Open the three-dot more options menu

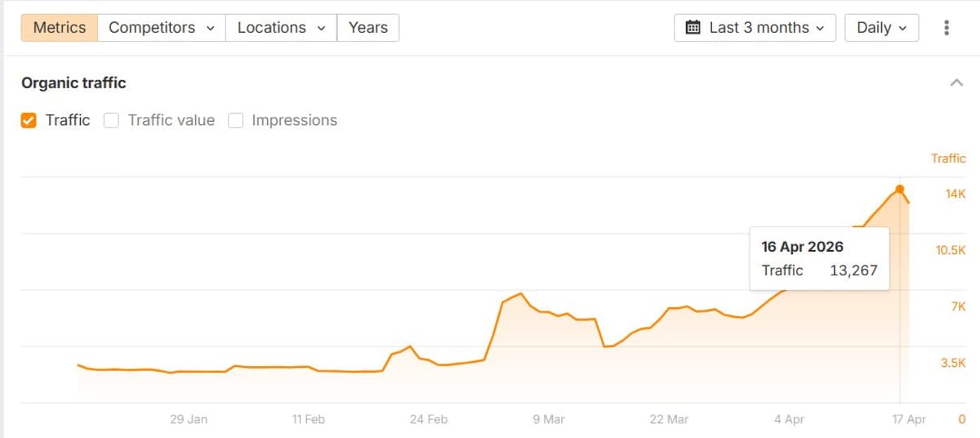point(947,28)
